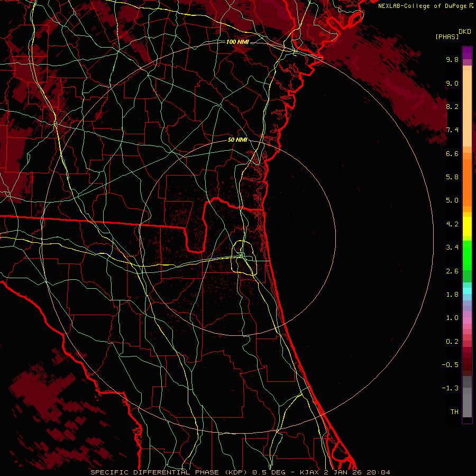Click the 2 JAN 26 date text

(x=343, y=472)
